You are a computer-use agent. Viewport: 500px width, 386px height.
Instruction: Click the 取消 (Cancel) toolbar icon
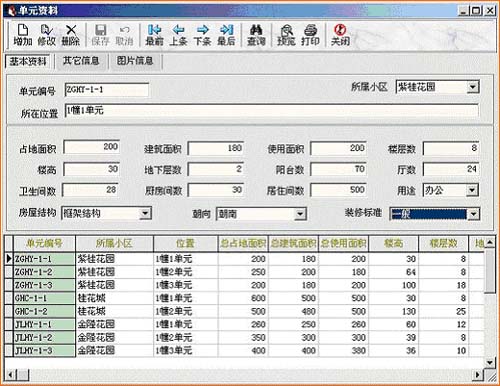tap(124, 35)
